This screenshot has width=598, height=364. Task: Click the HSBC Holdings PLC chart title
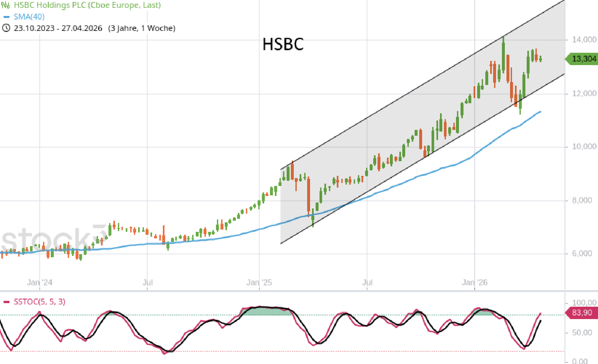coord(87,6)
